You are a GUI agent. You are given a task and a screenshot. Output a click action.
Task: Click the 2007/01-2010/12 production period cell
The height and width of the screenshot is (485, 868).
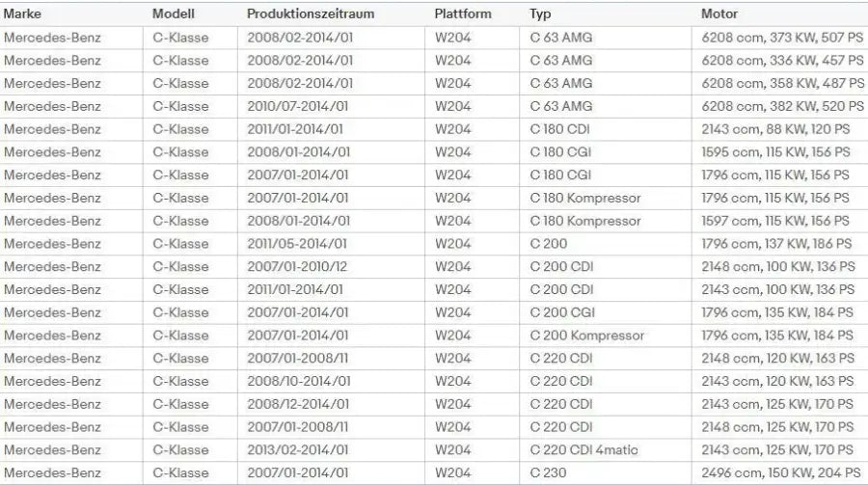pos(297,267)
